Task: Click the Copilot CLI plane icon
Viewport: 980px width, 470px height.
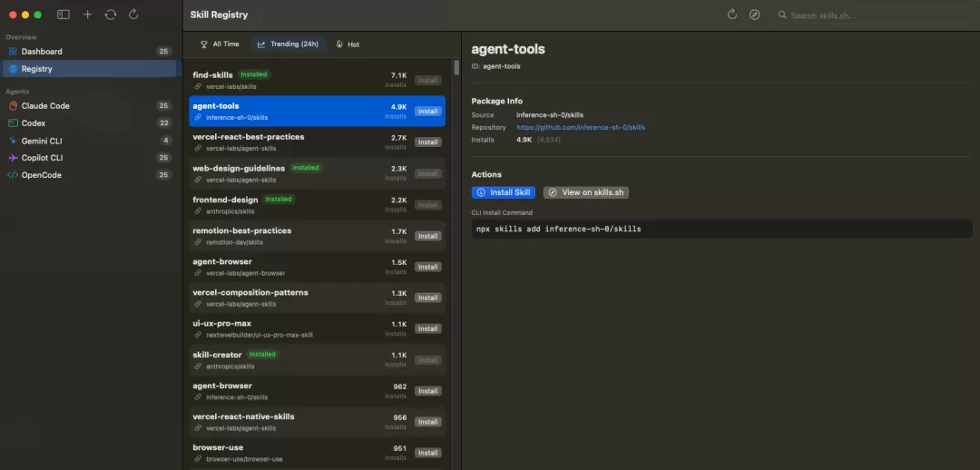Action: pyautogui.click(x=13, y=158)
